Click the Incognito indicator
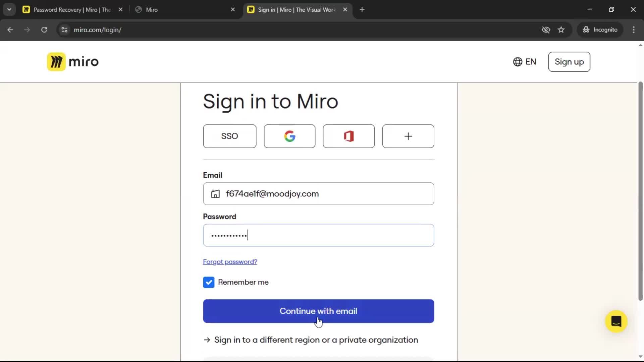This screenshot has height=362, width=644. [x=600, y=30]
